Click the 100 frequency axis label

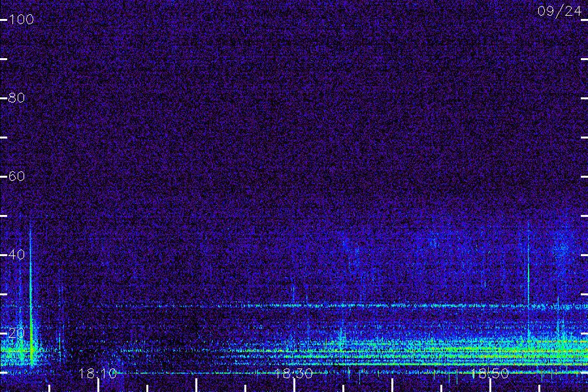[21, 20]
